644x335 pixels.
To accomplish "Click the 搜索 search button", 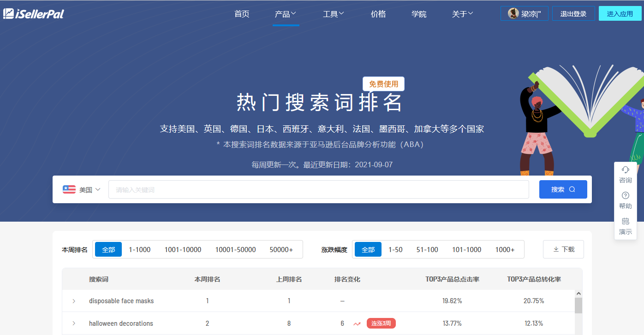I will pyautogui.click(x=563, y=189).
